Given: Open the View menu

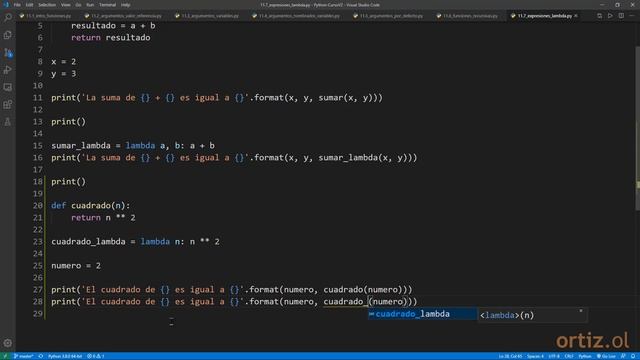Looking at the screenshot, I should (66, 5).
